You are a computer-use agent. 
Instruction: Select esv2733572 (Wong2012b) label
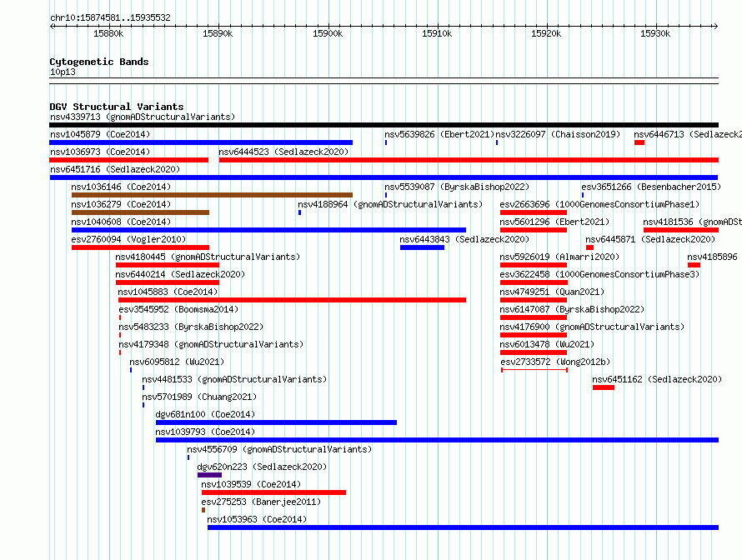tap(555, 362)
